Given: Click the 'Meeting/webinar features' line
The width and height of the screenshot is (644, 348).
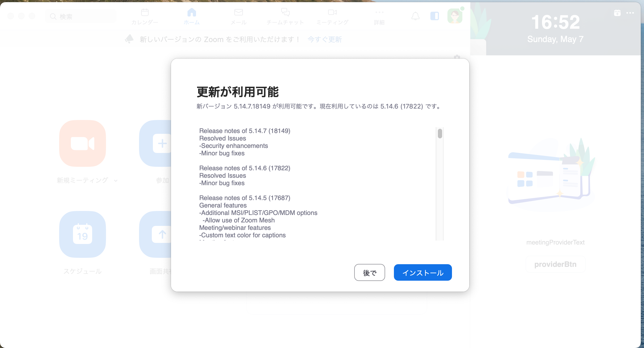Looking at the screenshot, I should click(x=235, y=228).
